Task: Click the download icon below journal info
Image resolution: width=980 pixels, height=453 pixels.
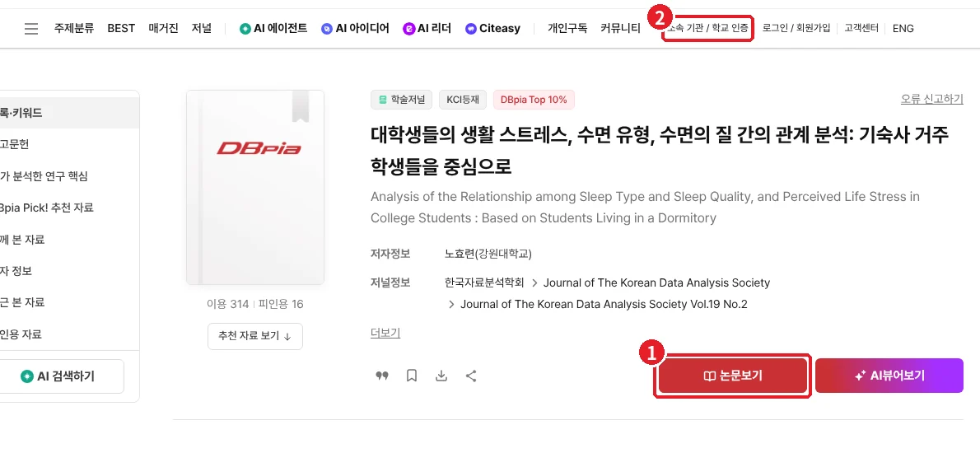Action: tap(441, 376)
